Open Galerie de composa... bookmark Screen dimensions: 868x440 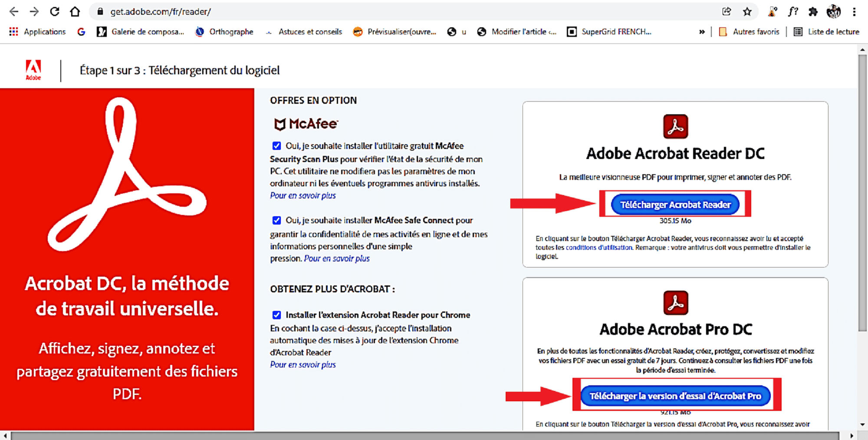click(141, 32)
